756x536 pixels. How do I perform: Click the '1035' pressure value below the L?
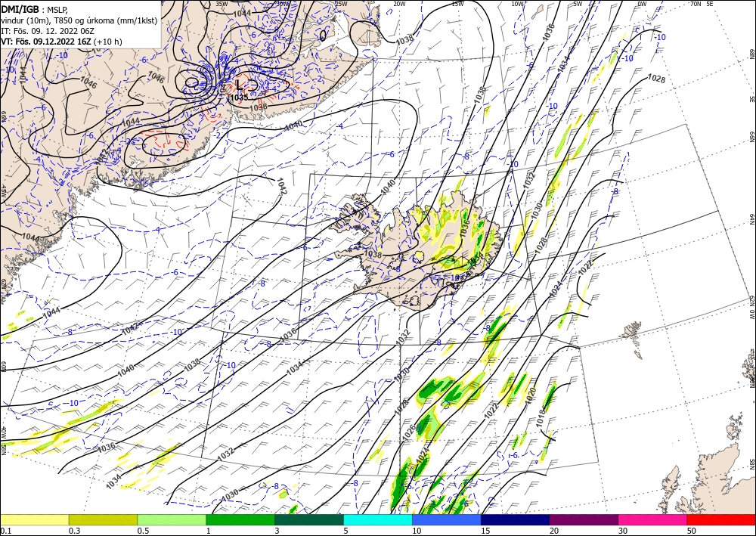coord(239,98)
